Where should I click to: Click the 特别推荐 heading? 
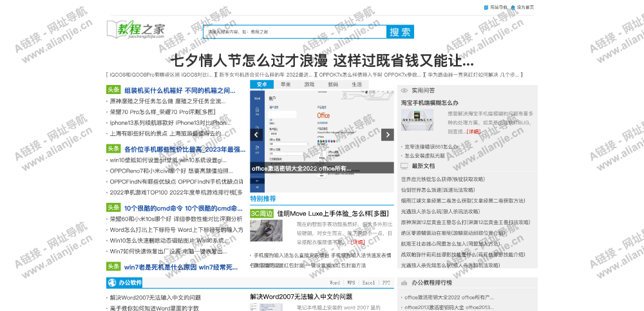tap(263, 199)
